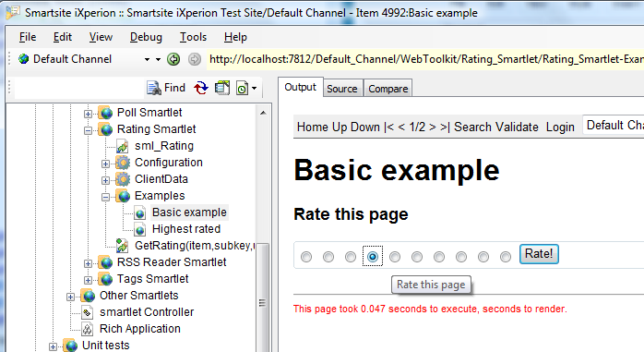Collapse the Examples tree node
The height and width of the screenshot is (352, 644).
coord(105,197)
